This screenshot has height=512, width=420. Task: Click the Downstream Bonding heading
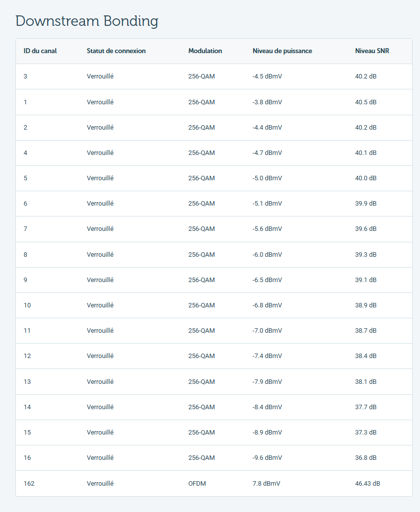point(87,21)
